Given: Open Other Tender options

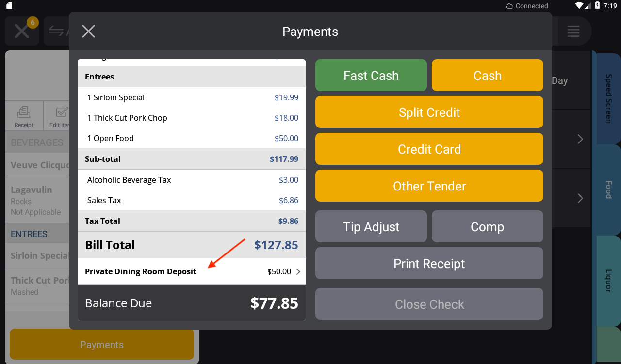Looking at the screenshot, I should (x=429, y=186).
